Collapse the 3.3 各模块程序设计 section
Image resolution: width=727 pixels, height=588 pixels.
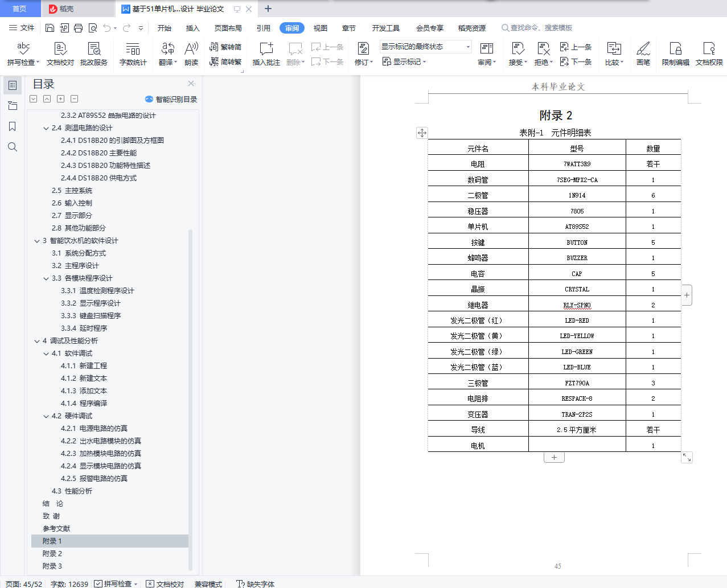point(46,278)
